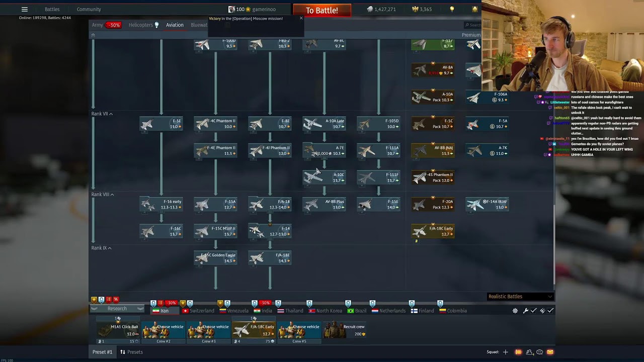
Task: Click the To Battle! button
Action: tap(322, 10)
